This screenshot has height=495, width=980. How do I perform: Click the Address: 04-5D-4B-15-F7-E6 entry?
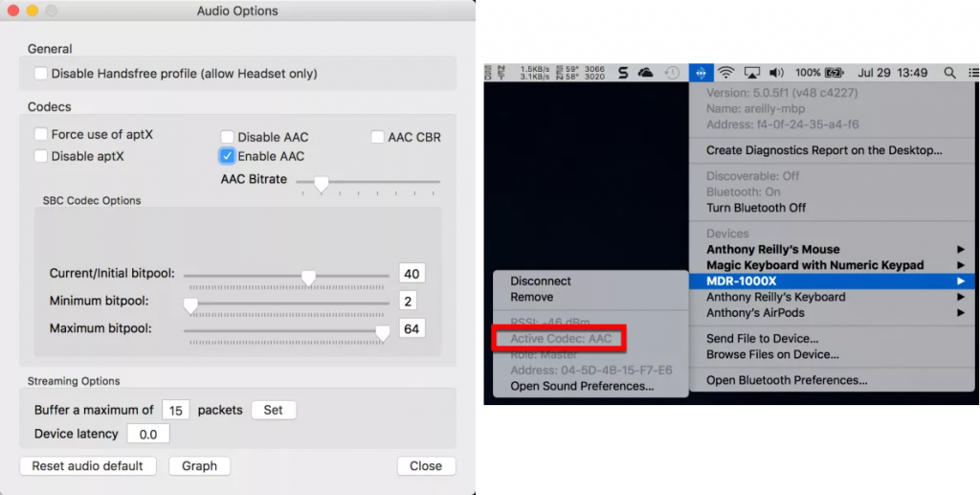click(x=591, y=370)
